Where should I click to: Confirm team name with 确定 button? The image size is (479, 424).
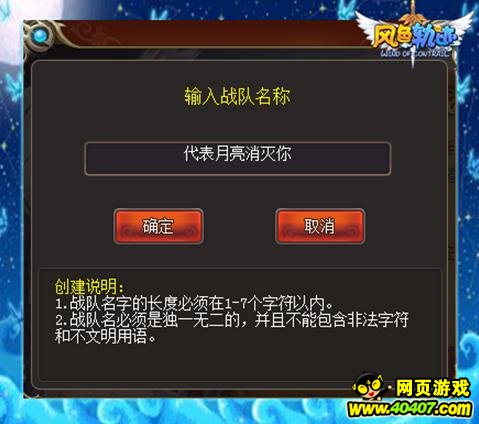click(x=158, y=226)
